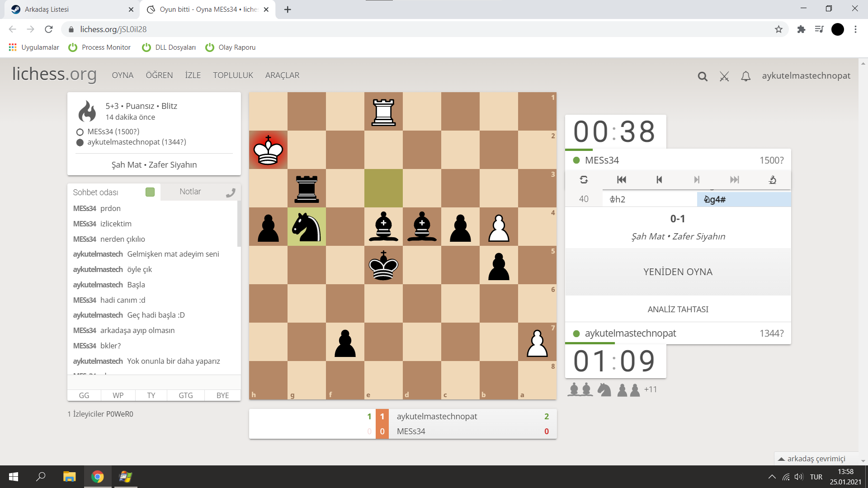Bookmark page with star icon
868x488 pixels.
click(778, 29)
